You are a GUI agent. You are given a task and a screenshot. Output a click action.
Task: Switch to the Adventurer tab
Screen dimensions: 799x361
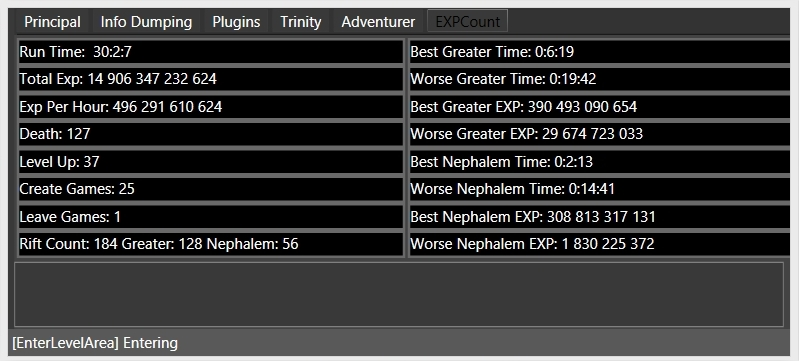pos(378,22)
